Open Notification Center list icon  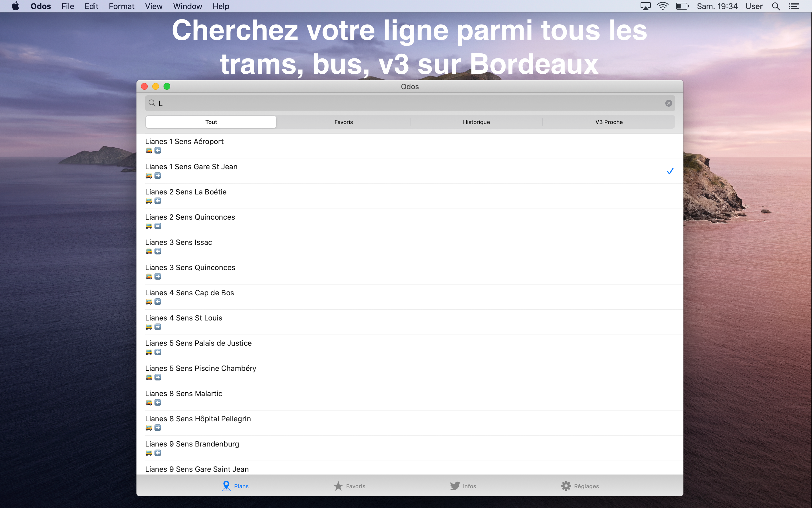794,6
